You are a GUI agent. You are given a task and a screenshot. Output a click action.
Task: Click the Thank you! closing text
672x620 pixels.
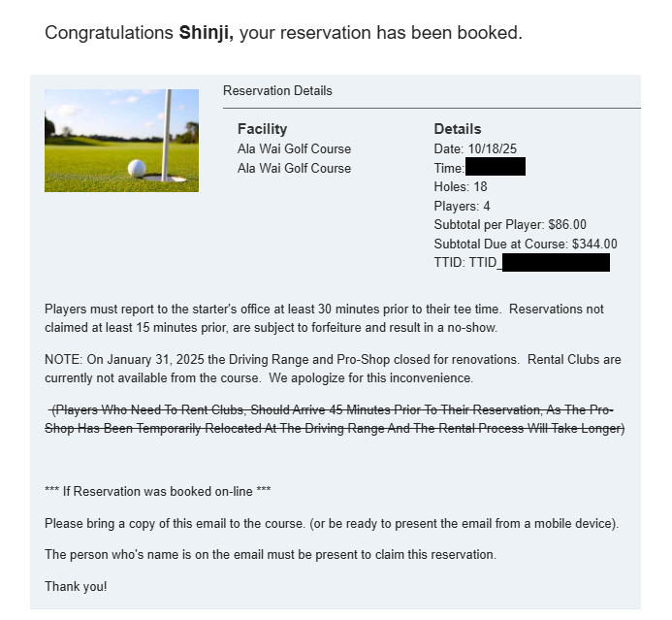pyautogui.click(x=76, y=586)
